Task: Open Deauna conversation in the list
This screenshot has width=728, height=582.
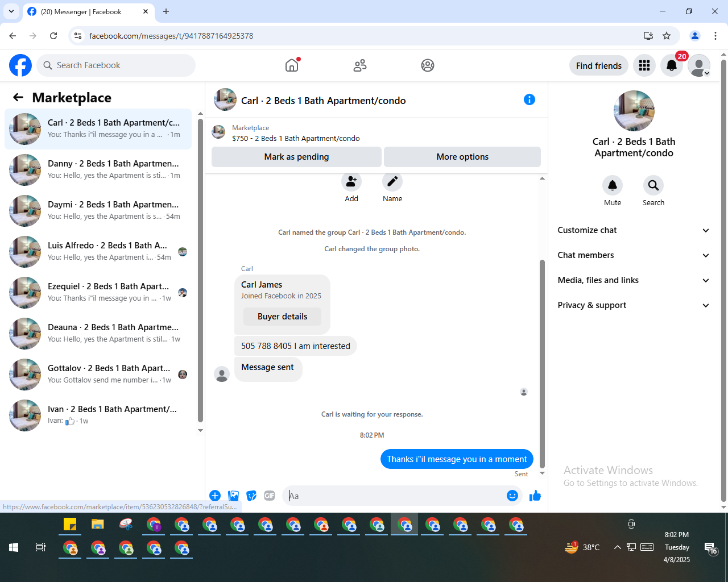Action: (x=98, y=334)
